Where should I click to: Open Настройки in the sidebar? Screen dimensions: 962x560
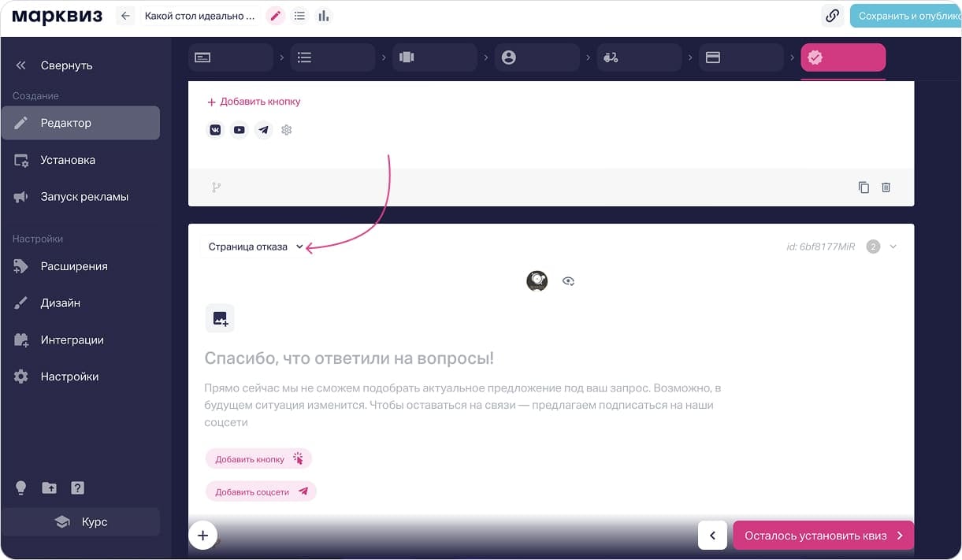click(80, 376)
